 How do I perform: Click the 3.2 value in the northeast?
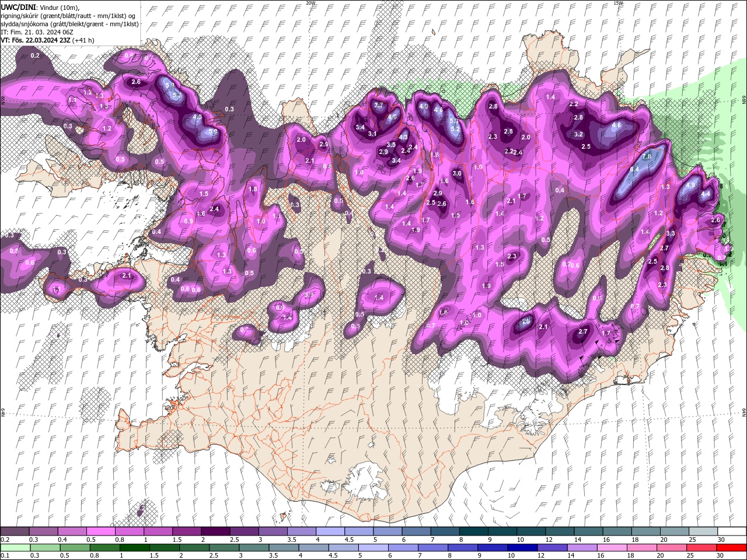point(578,134)
